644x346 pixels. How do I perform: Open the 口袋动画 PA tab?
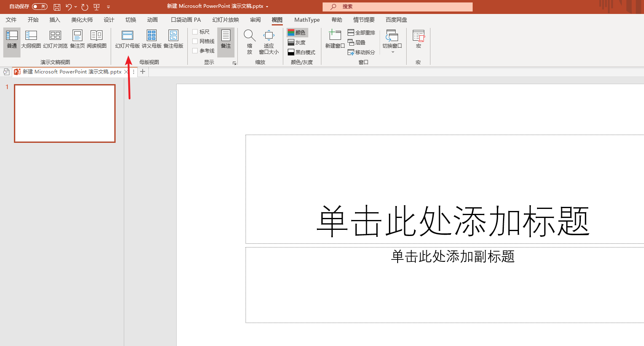tap(186, 20)
